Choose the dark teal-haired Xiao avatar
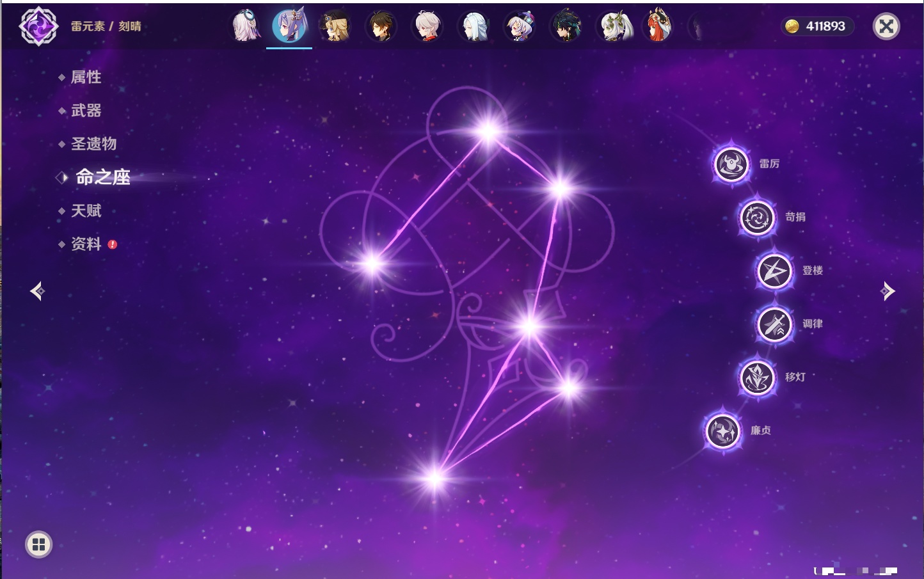Viewport: 924px width, 579px height. [x=566, y=27]
